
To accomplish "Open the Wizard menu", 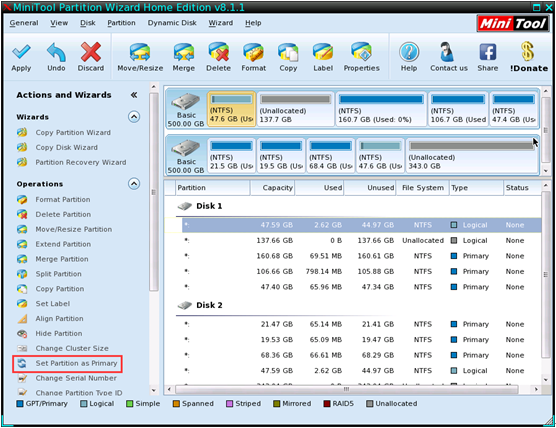I will click(x=221, y=23).
